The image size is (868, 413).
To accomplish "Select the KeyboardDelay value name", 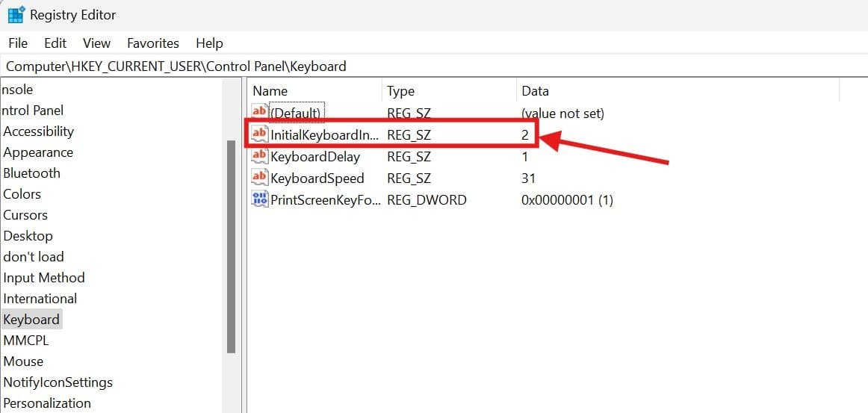I will 315,157.
